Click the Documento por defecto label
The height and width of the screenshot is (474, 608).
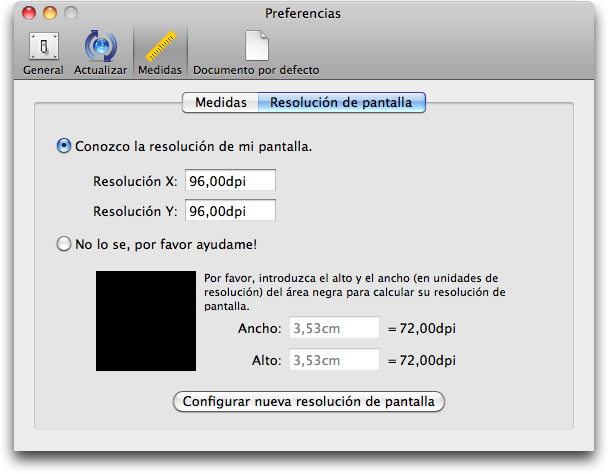[x=256, y=70]
